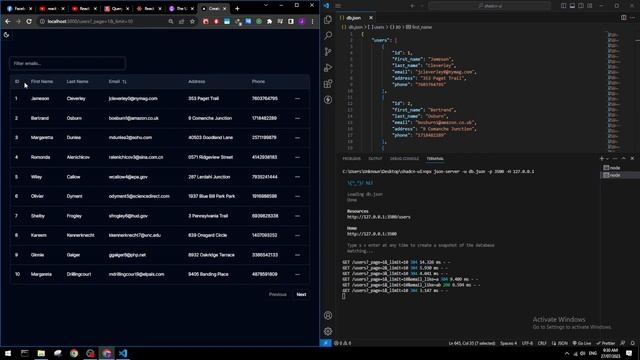The height and width of the screenshot is (360, 640).
Task: Click the Filter emails input field
Action: coord(67,63)
